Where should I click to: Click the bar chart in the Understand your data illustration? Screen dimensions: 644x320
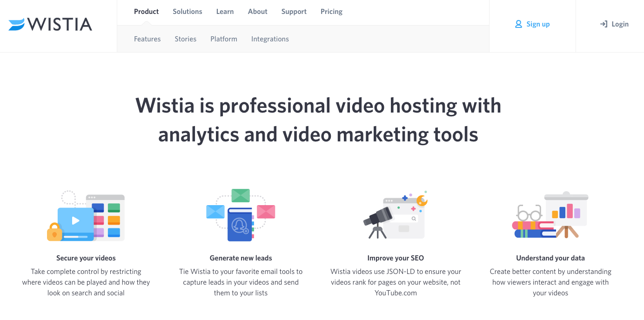click(566, 212)
